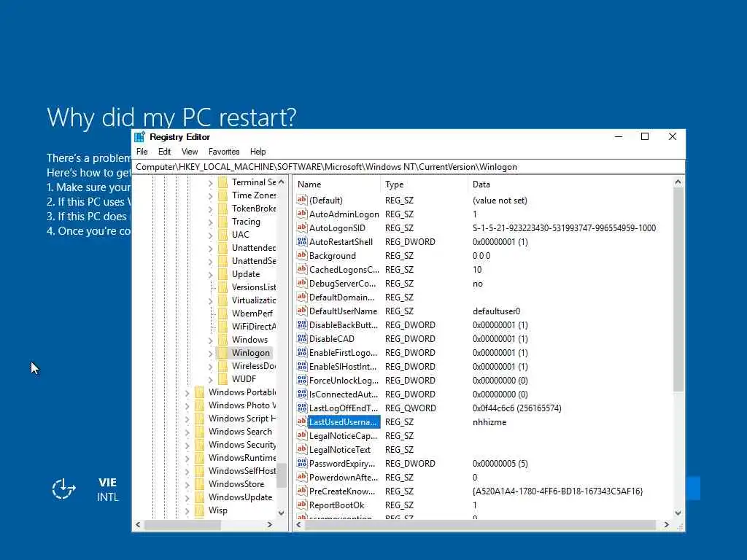The image size is (747, 560).
Task: Click the DWORD icon beside AutoRestartShell
Action: point(301,241)
